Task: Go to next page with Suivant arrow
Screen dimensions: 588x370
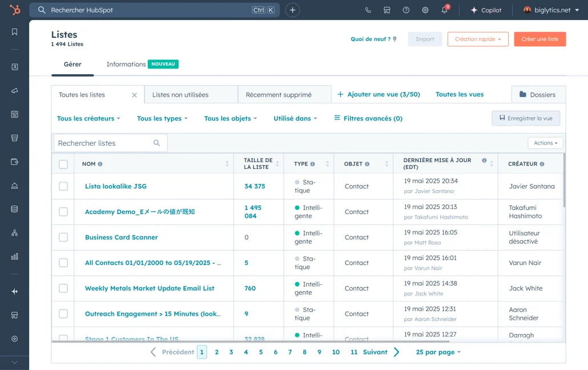Action: click(396, 352)
